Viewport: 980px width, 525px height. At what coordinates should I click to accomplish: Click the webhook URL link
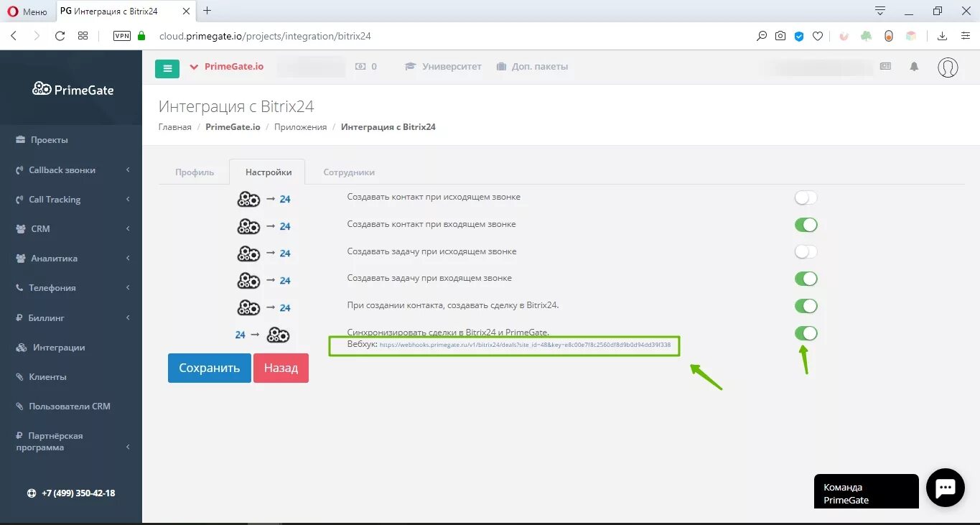525,345
